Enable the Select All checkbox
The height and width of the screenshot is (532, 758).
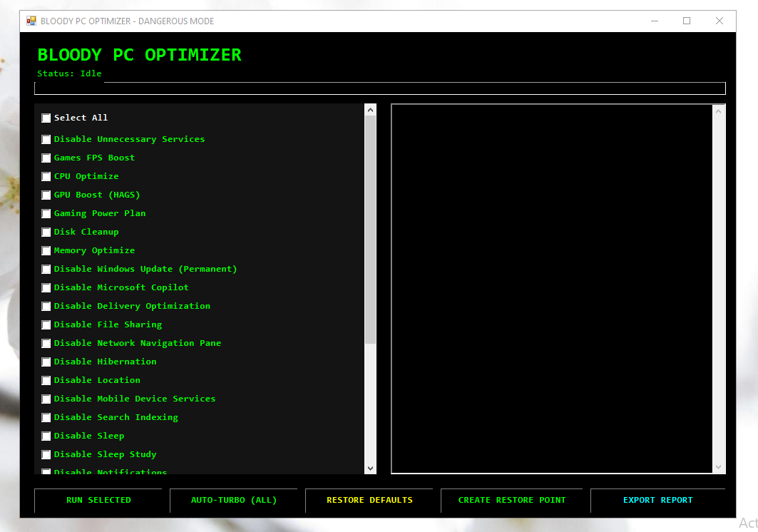[x=46, y=118]
